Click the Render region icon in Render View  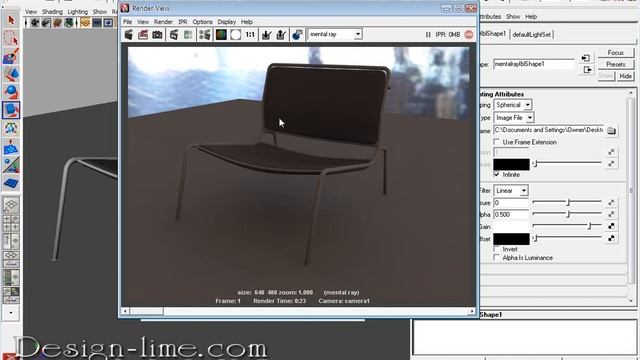(x=143, y=35)
